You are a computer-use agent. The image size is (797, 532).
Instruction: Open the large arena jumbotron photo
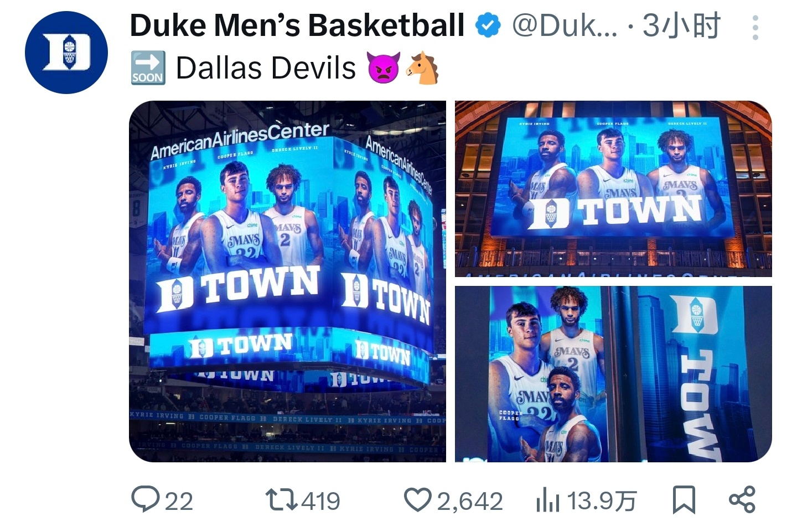(287, 281)
